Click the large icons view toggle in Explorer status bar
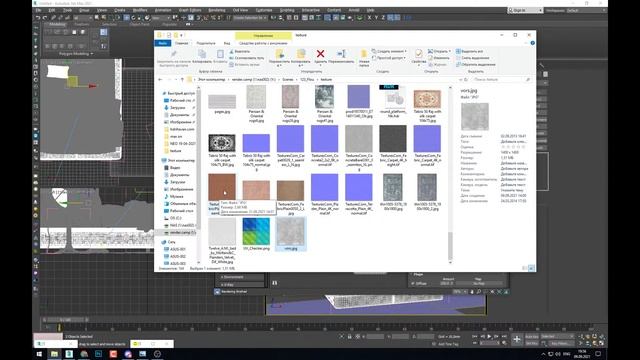 531,268
